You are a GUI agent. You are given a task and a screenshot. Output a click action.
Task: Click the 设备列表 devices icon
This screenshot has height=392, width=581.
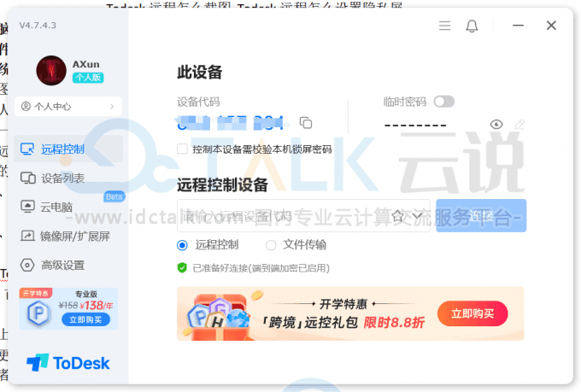pyautogui.click(x=28, y=178)
